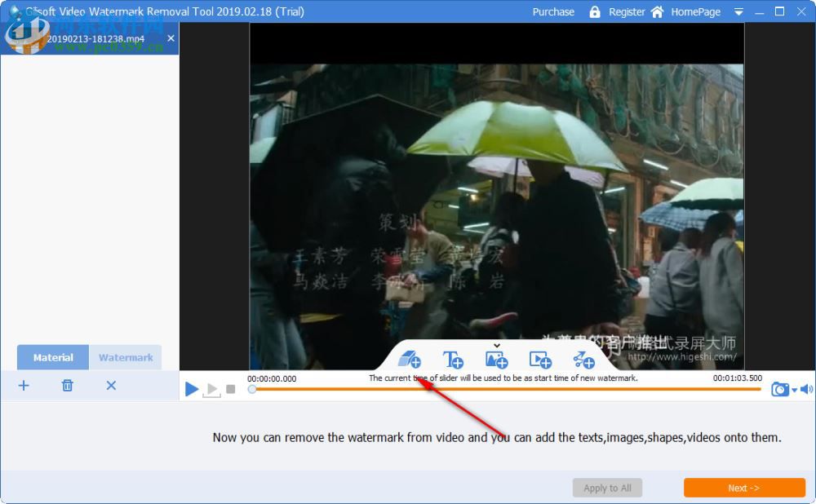Collapse the watermark tools panel chevron
816x504 pixels.
[496, 346]
